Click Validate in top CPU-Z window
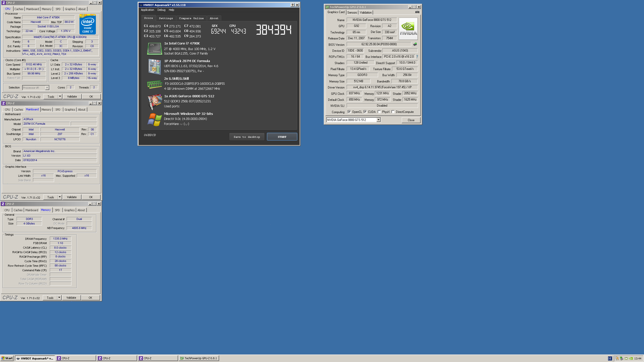The width and height of the screenshot is (644, 362). pyautogui.click(x=72, y=97)
